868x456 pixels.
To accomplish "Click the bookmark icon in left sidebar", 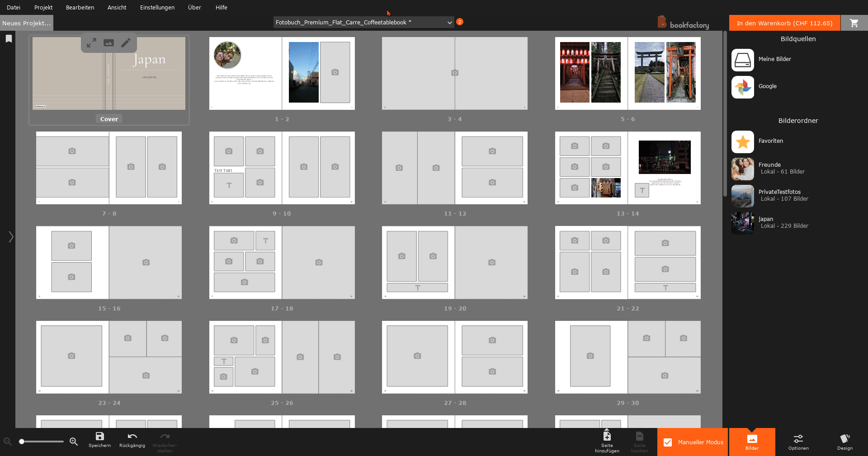I will tap(9, 39).
